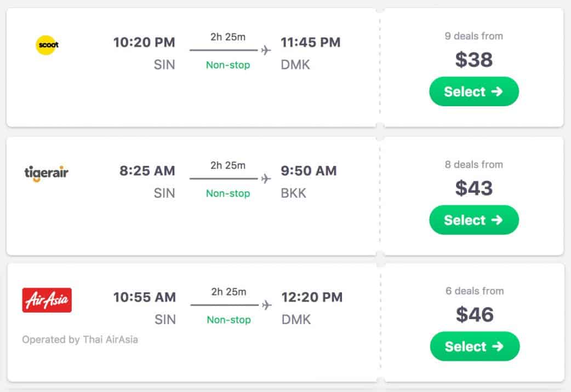Viewport: 571px width, 392px height.
Task: Click the plane icon on the AirAsia flight
Action: coord(267,305)
